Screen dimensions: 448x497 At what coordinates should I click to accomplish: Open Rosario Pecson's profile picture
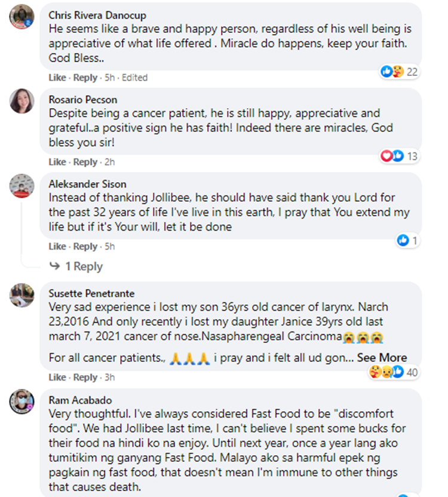[22, 100]
